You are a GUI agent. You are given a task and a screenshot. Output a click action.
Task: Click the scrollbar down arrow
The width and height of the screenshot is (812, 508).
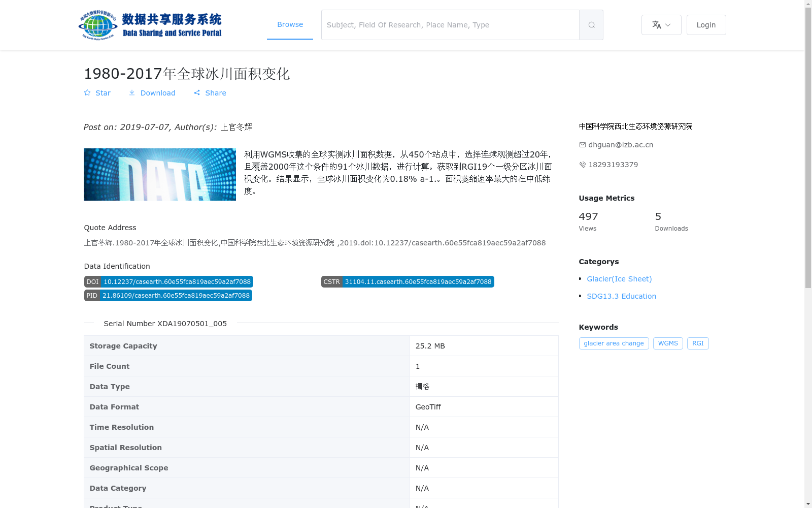pyautogui.click(x=808, y=504)
